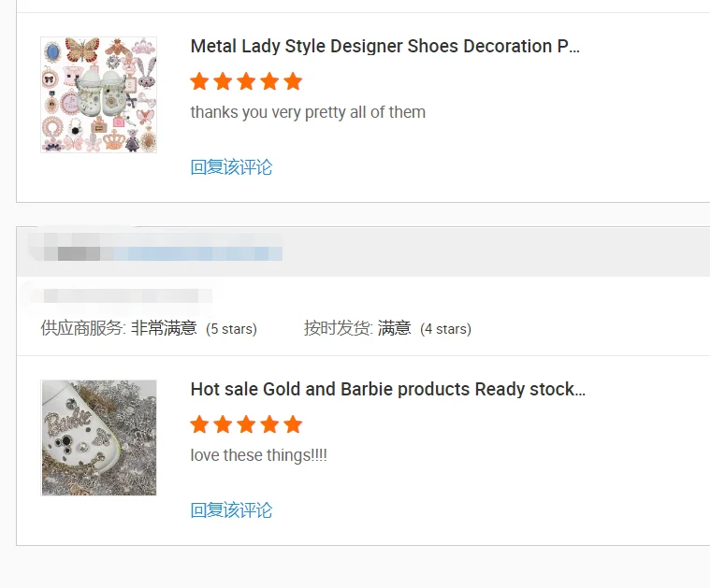The width and height of the screenshot is (710, 588).
Task: Click the '(5 stars)' supplier service label
Action: [231, 329]
